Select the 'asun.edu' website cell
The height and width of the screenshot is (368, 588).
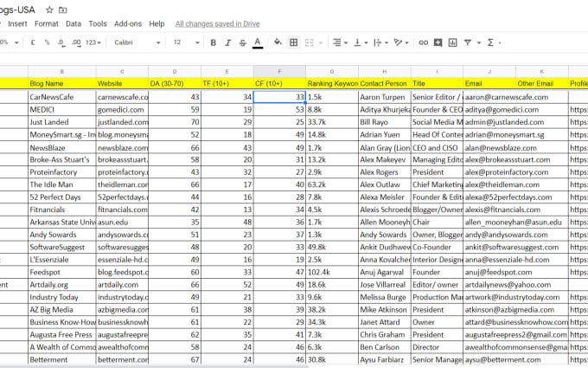pyautogui.click(x=122, y=222)
